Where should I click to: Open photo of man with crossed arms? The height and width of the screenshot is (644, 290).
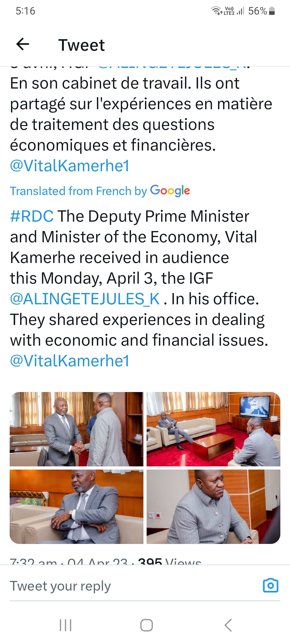click(x=77, y=507)
